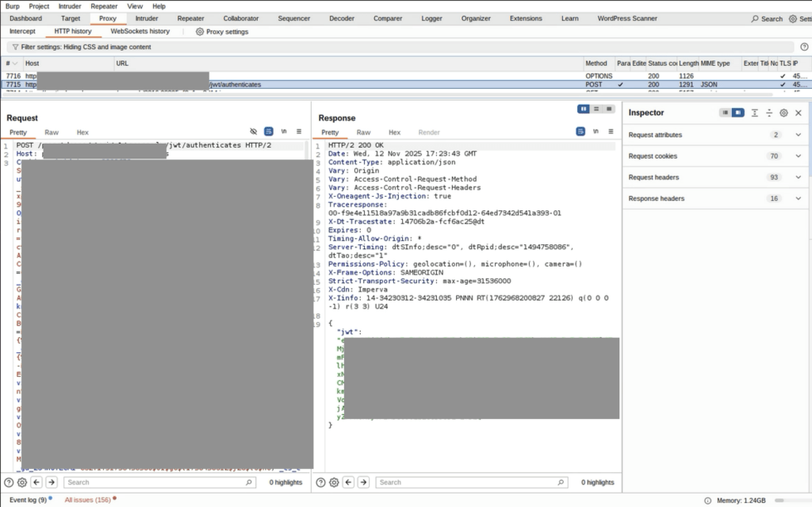Toggle hidden characters visibility in Request pane
812x507 pixels.
(x=254, y=132)
